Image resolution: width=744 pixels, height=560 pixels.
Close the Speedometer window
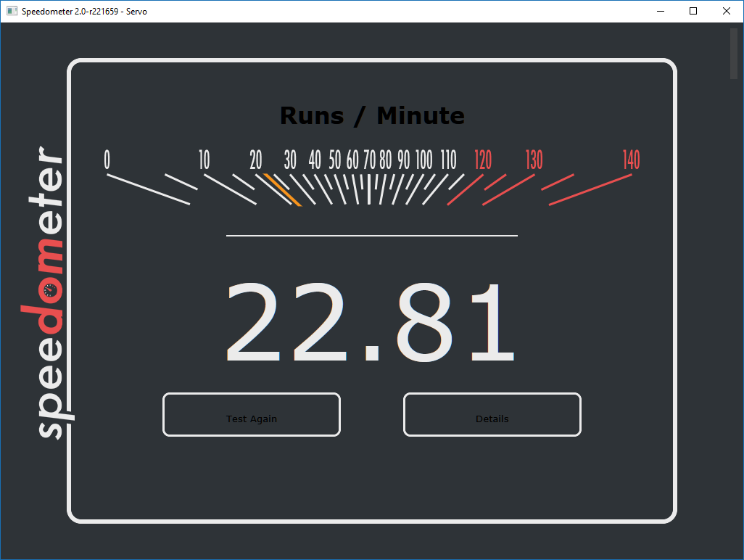click(727, 11)
